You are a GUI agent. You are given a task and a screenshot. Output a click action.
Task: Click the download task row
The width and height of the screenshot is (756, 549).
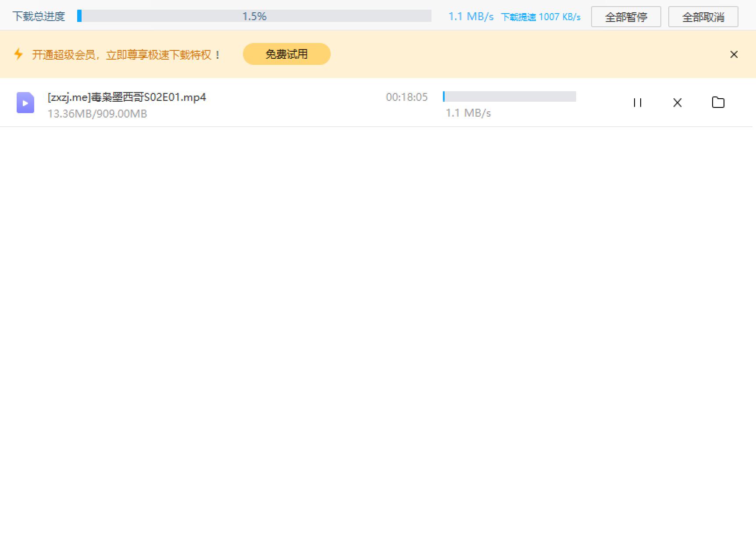point(307,102)
